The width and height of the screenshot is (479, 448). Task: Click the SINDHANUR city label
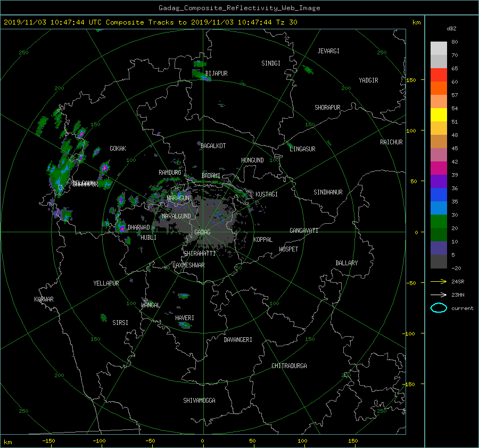[x=328, y=192]
